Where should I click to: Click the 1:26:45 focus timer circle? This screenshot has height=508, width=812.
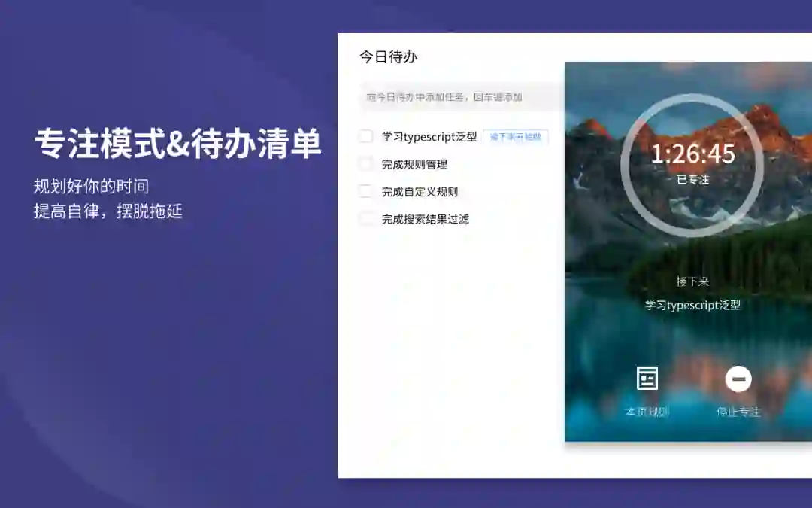pos(692,165)
